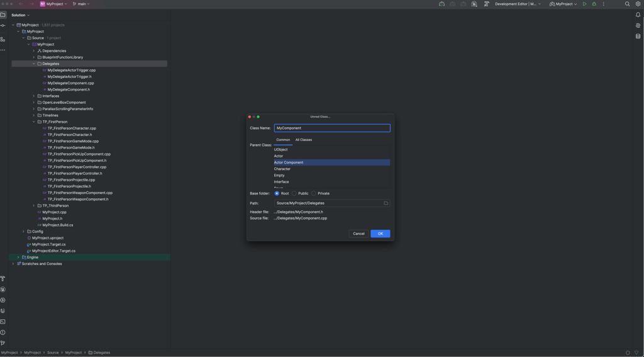Open the AI Assistant spiral icon
This screenshot has height=357, width=644.
[638, 25]
